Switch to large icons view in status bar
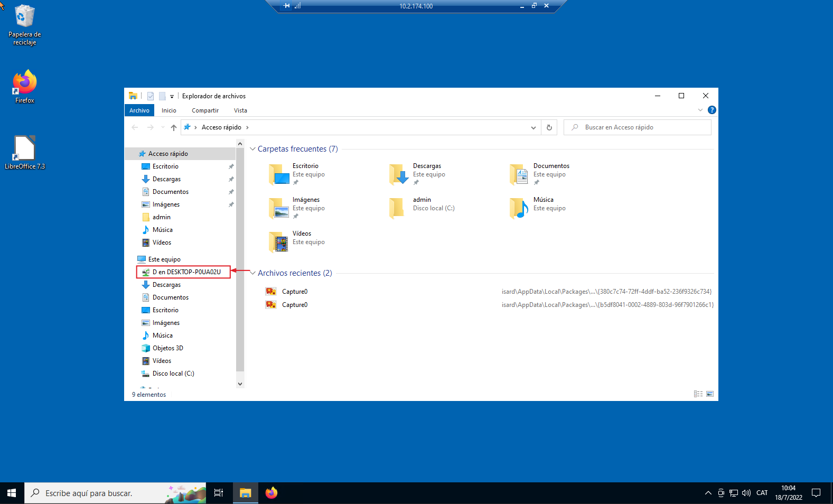 pos(710,394)
